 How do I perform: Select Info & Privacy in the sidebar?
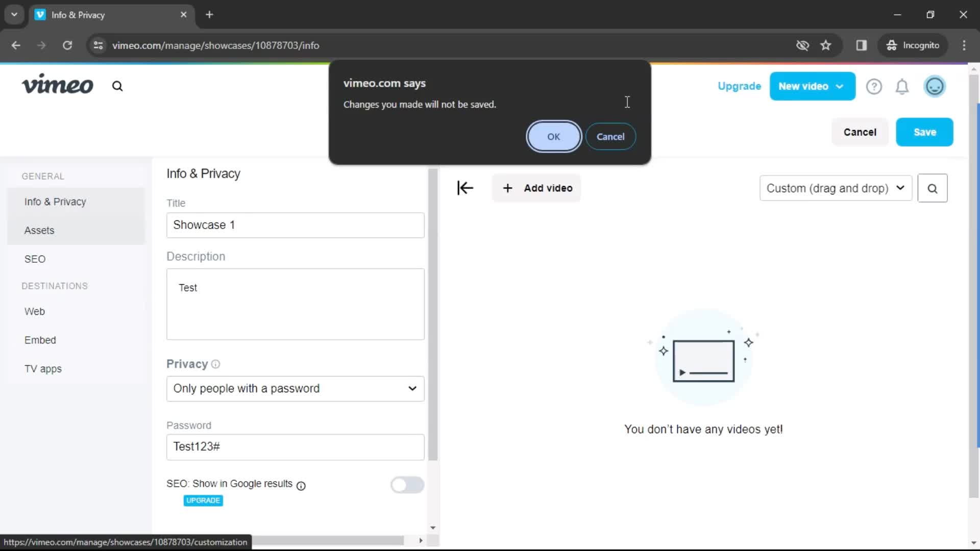click(76, 202)
